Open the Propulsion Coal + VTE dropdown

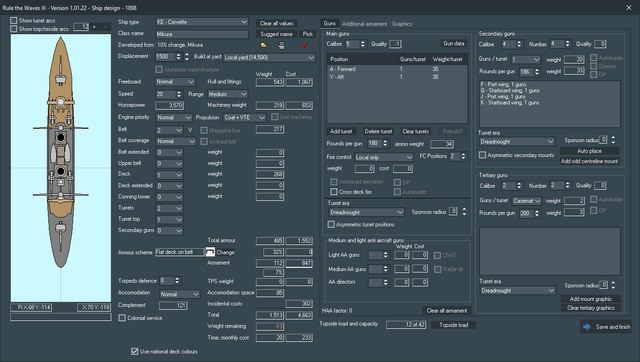point(244,118)
